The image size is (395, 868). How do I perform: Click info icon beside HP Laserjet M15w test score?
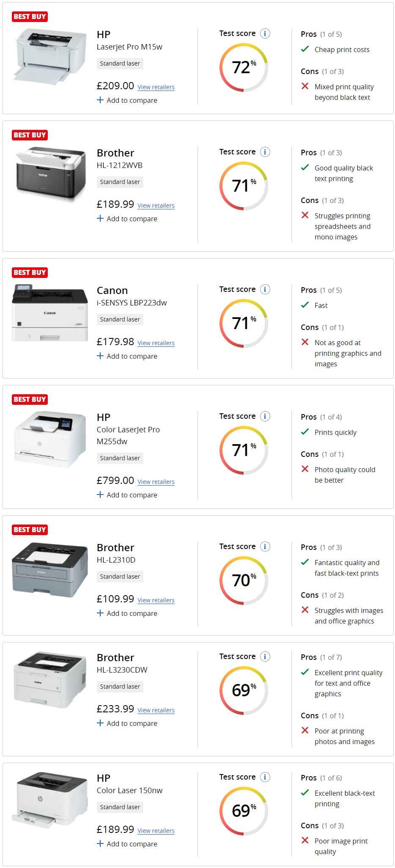pyautogui.click(x=265, y=33)
